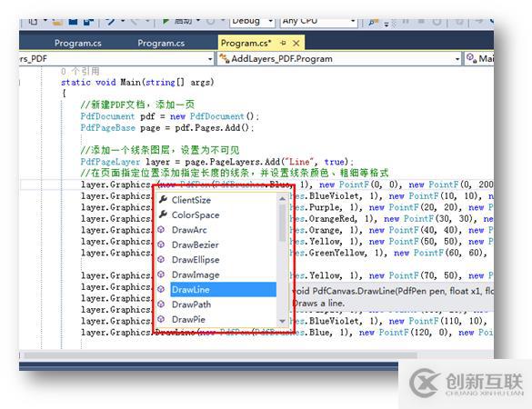Click the method icon beside DrawArc
The image size is (532, 409).
coord(161,230)
